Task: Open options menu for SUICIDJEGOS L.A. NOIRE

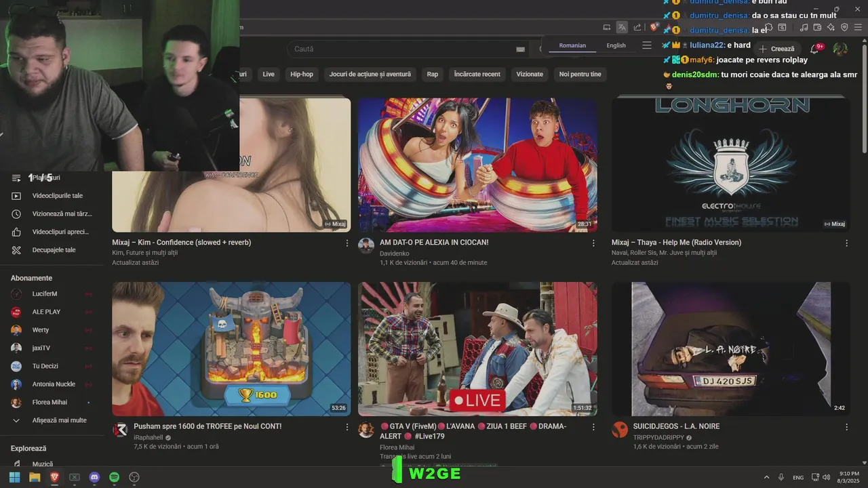Action: 846,427
